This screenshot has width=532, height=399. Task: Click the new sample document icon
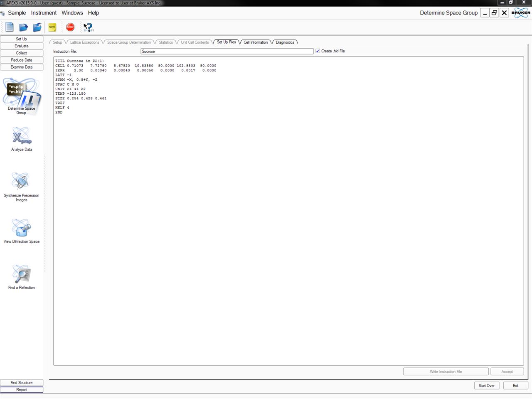pos(9,27)
